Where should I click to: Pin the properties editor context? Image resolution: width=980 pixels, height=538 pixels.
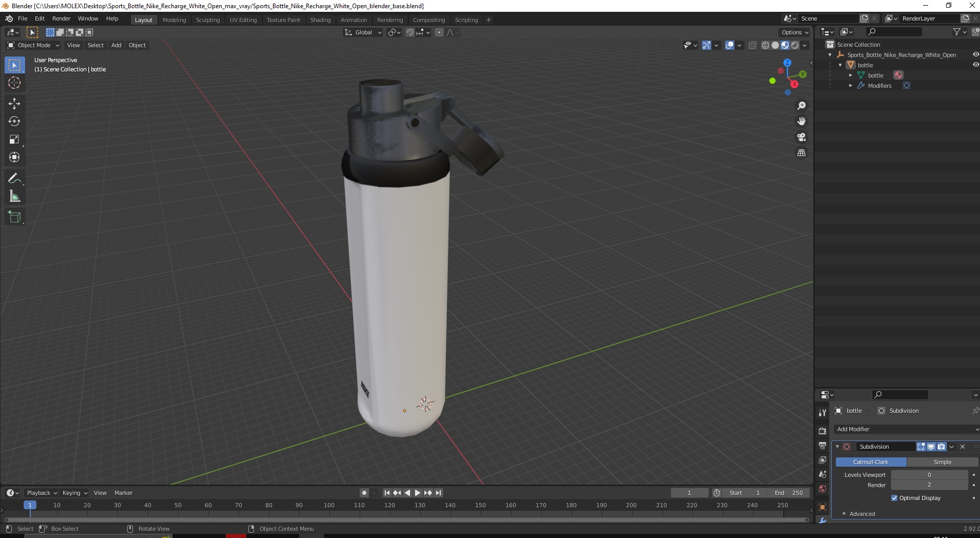click(x=975, y=411)
